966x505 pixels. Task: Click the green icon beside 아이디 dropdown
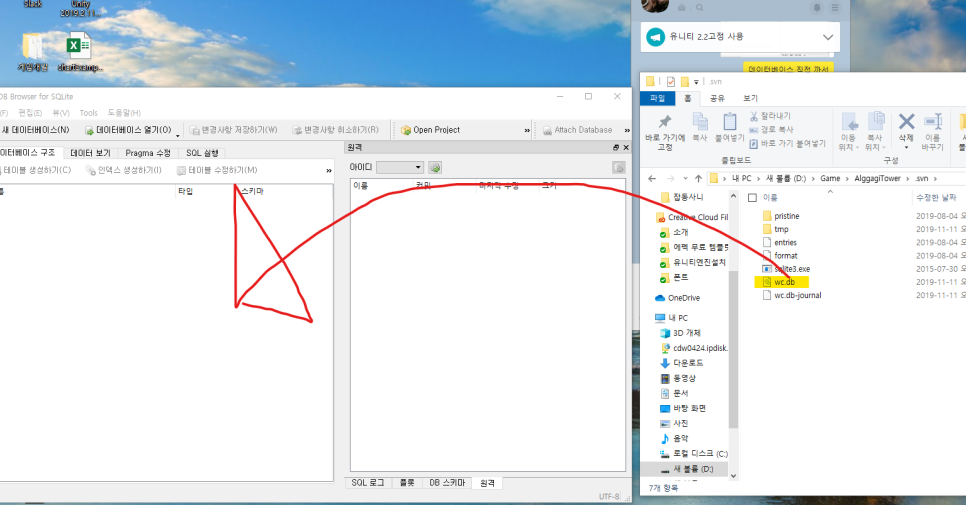coord(435,167)
